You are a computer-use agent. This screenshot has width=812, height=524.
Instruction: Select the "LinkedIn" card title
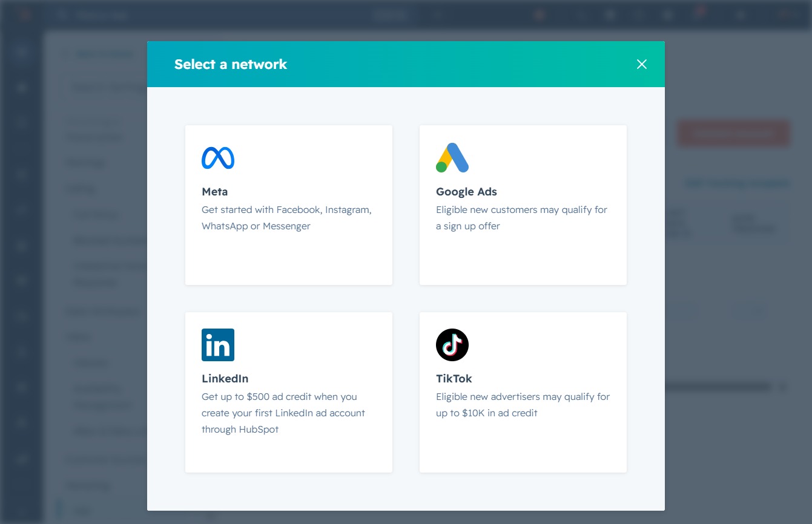click(x=225, y=379)
